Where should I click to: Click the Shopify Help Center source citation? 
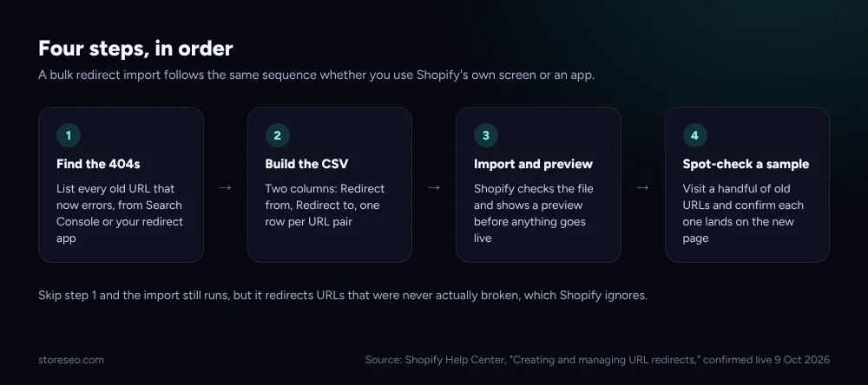tap(597, 360)
